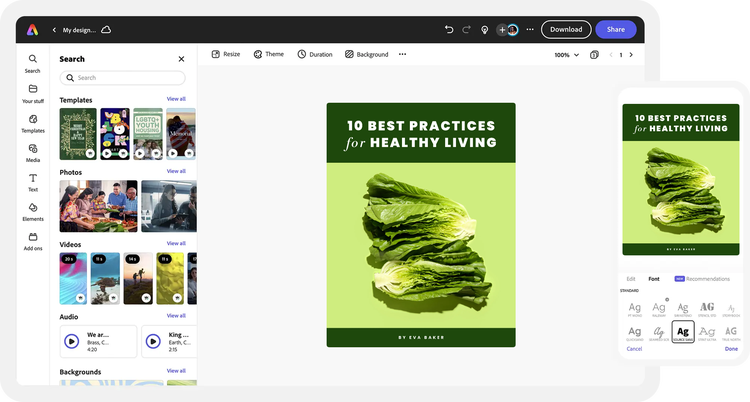View all Backgrounds

176,370
